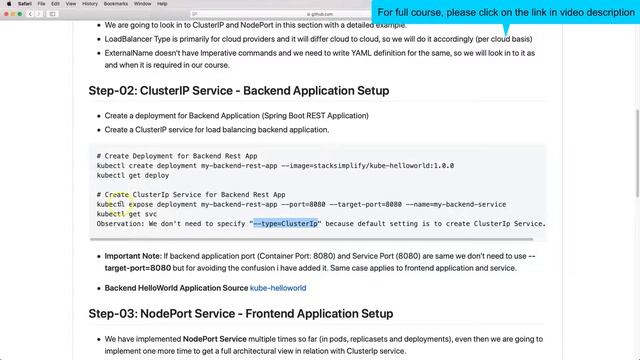The width and height of the screenshot is (640, 360).
Task: Click the Step-03 NodePort Service heading
Action: pos(241,313)
